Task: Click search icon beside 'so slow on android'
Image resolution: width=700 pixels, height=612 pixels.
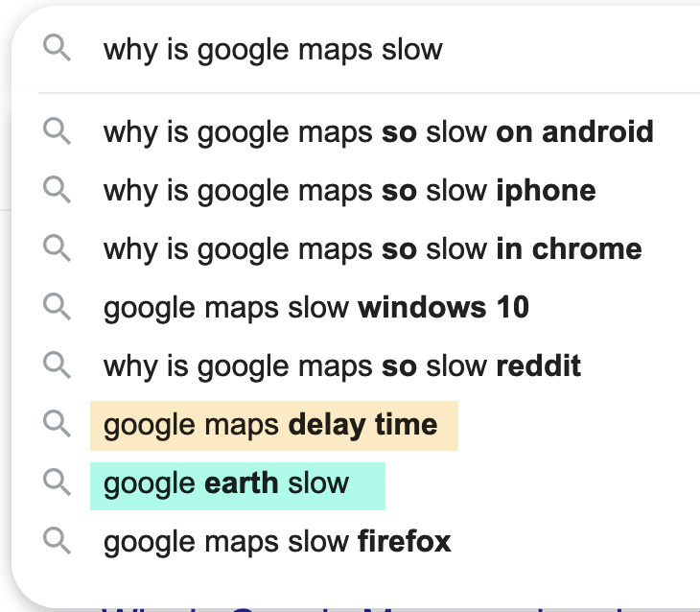Action: (58, 131)
